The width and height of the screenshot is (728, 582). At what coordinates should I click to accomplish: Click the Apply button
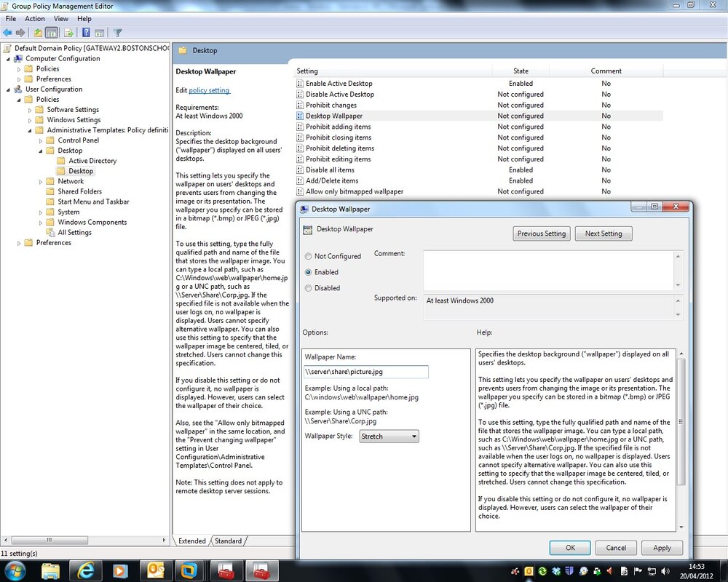pyautogui.click(x=662, y=548)
